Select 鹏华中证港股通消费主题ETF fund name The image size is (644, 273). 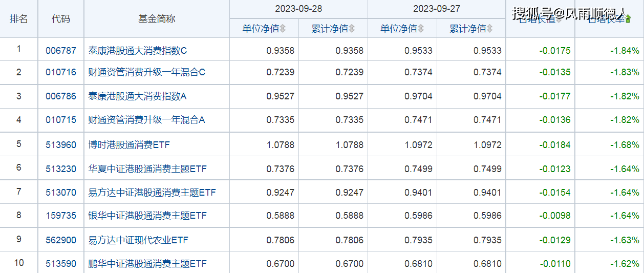coord(147,264)
